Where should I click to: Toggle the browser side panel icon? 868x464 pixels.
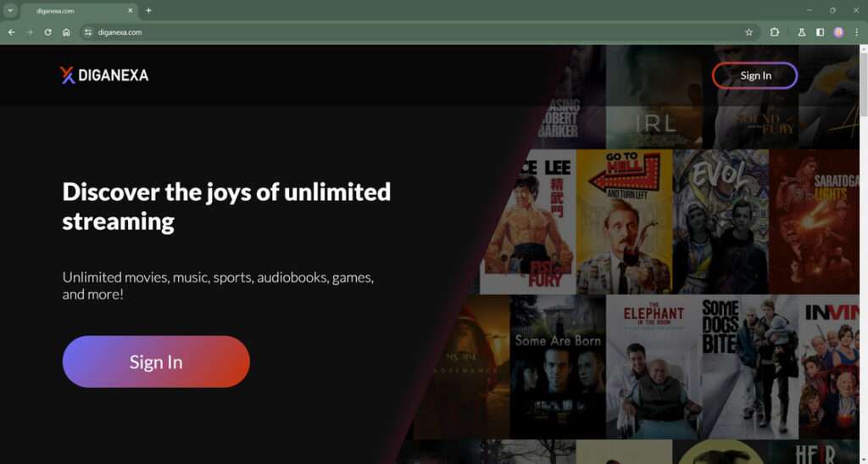point(820,32)
